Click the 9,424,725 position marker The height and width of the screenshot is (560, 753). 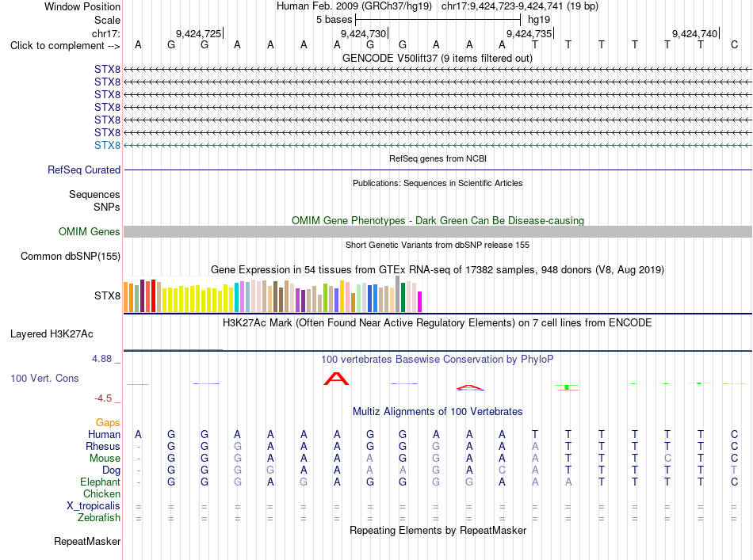click(199, 33)
